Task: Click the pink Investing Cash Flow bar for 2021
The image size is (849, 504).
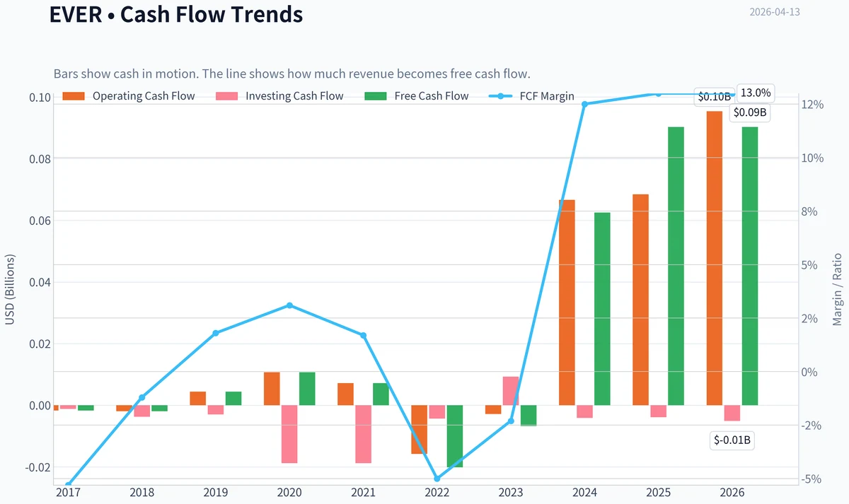Action: coord(364,434)
